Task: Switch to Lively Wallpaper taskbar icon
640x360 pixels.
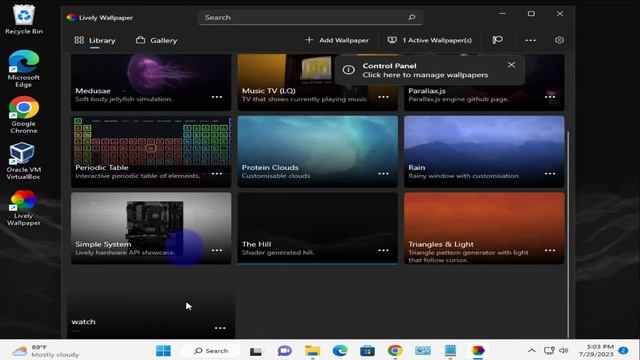Action: (478, 351)
